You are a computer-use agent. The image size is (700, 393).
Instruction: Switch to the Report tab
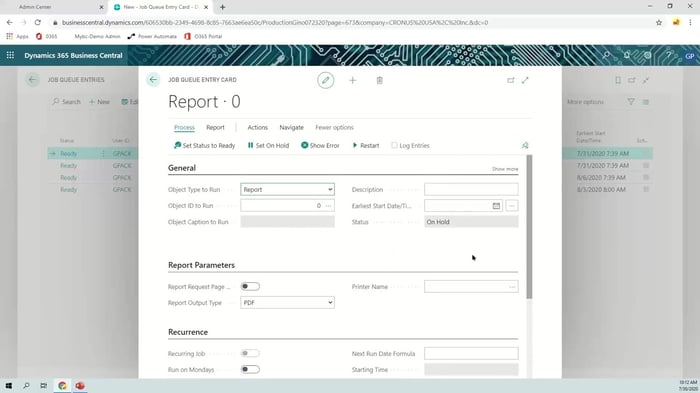click(215, 127)
